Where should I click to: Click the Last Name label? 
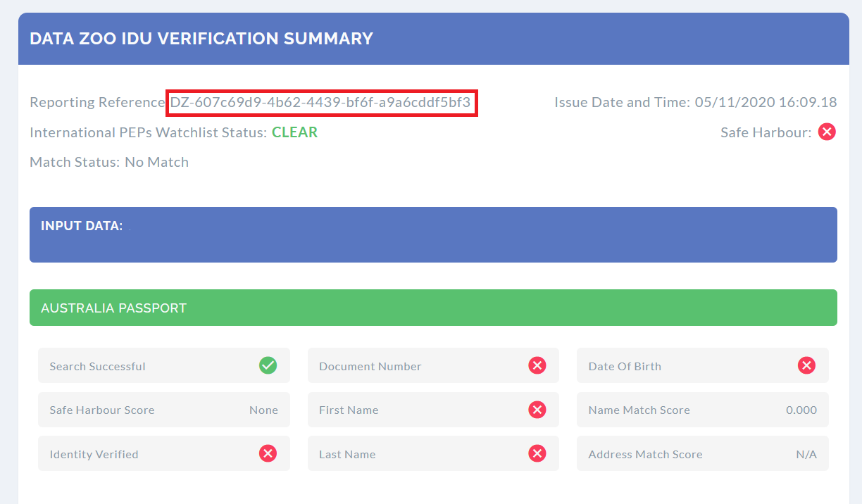(x=347, y=454)
